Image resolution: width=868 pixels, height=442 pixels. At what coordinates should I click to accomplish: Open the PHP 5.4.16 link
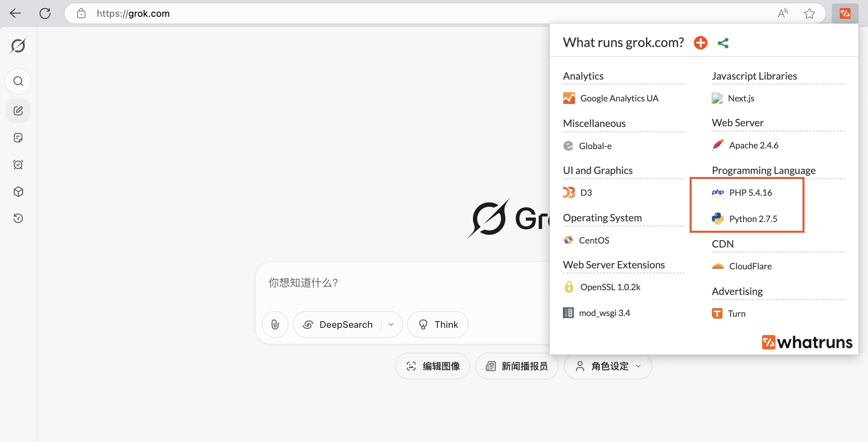click(750, 193)
